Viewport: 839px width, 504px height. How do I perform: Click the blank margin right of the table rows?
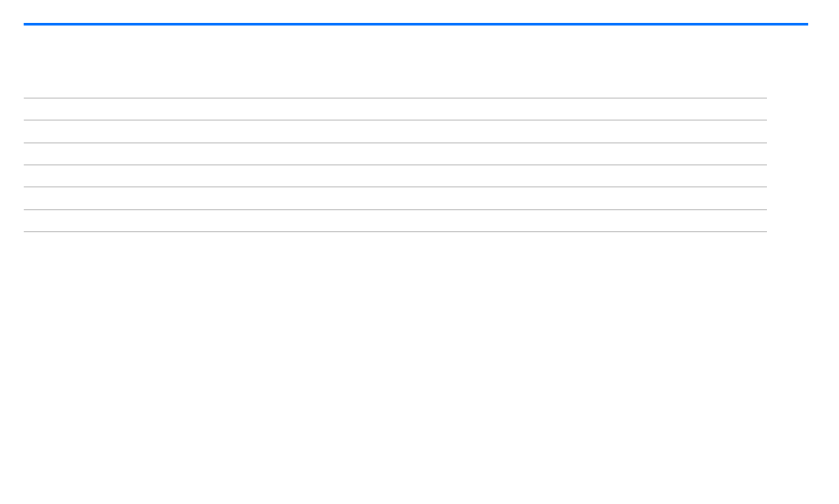tap(801, 164)
